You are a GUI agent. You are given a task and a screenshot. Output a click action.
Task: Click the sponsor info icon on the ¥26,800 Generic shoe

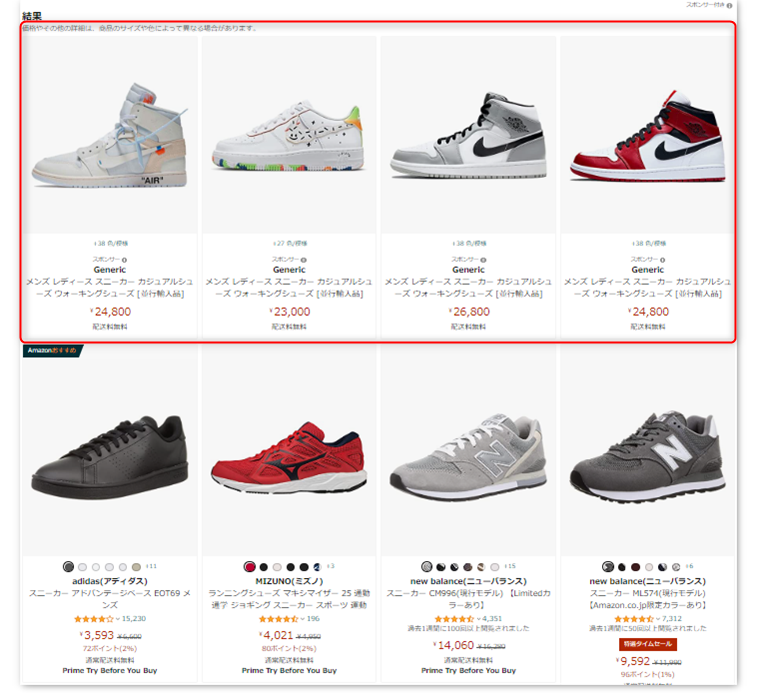click(x=483, y=260)
